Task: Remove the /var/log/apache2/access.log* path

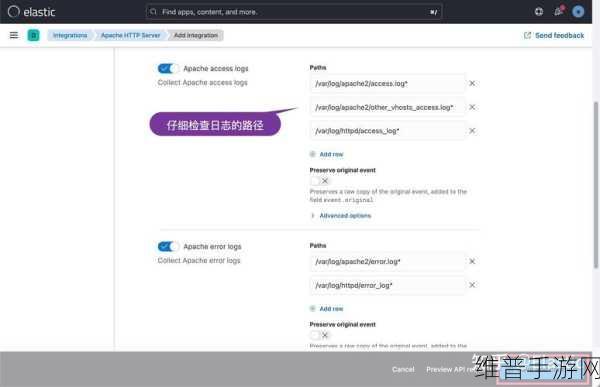Action: [472, 83]
